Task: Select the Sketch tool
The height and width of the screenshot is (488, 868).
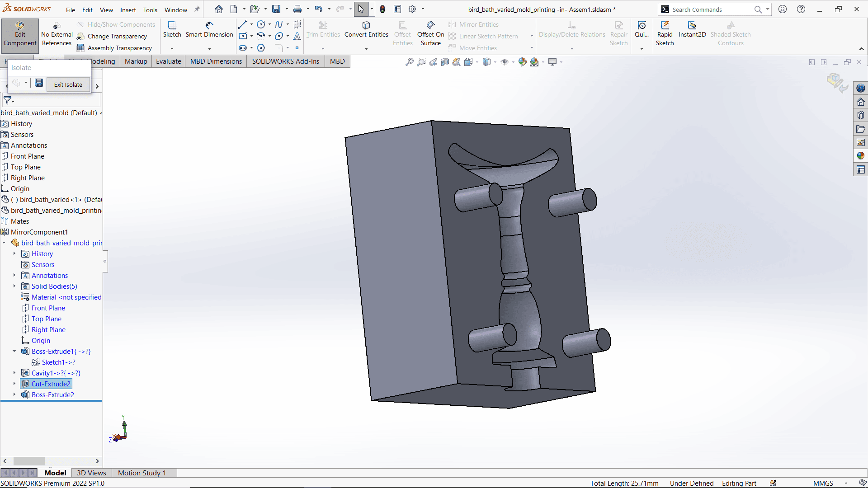Action: pos(172,30)
